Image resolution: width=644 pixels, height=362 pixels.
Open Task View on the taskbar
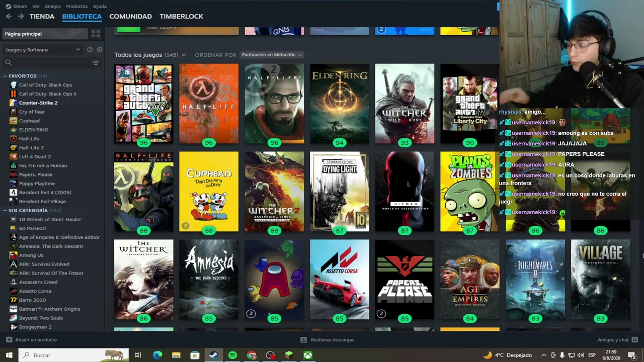click(138, 355)
